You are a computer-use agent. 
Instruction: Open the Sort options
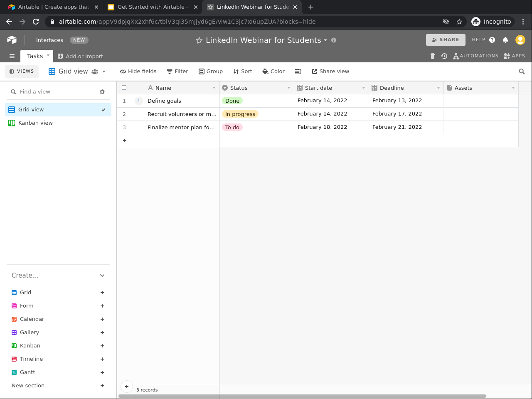pyautogui.click(x=243, y=71)
